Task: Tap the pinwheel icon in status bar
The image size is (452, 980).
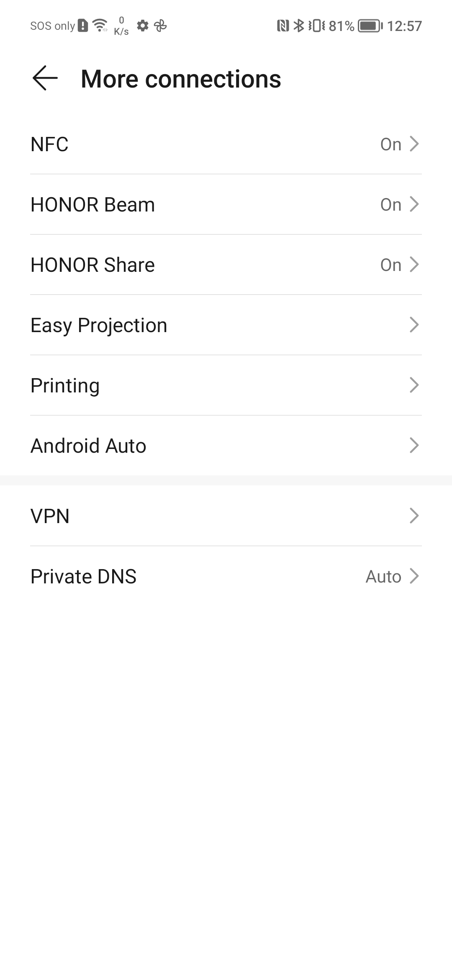Action: pyautogui.click(x=160, y=26)
